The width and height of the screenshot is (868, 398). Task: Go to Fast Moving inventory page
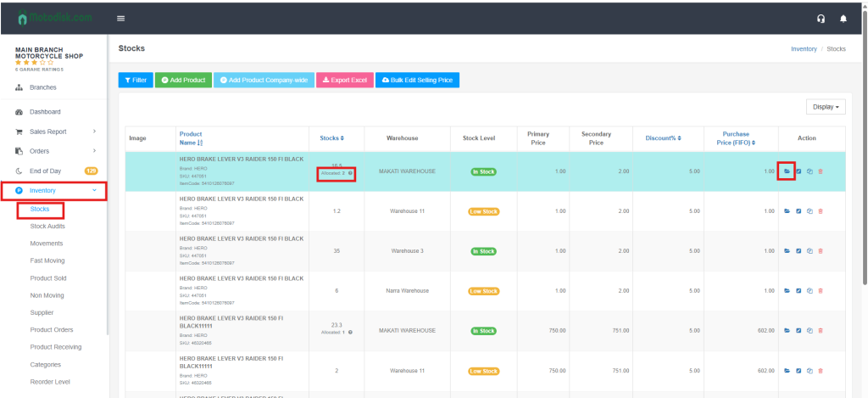pos(47,261)
